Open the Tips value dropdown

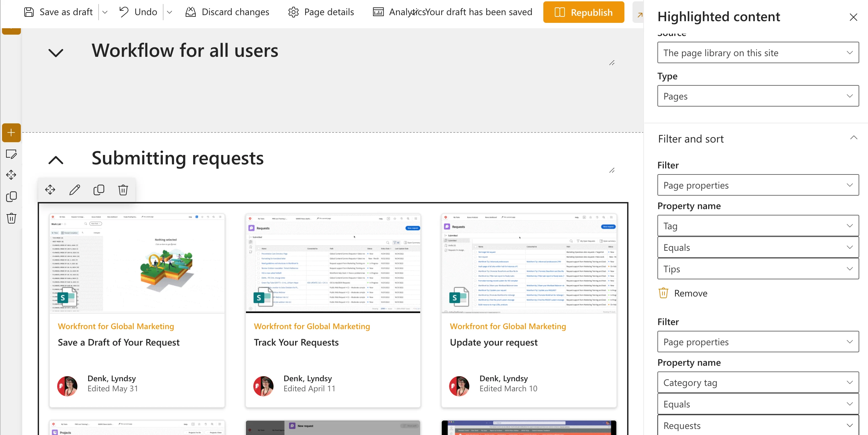tap(757, 269)
